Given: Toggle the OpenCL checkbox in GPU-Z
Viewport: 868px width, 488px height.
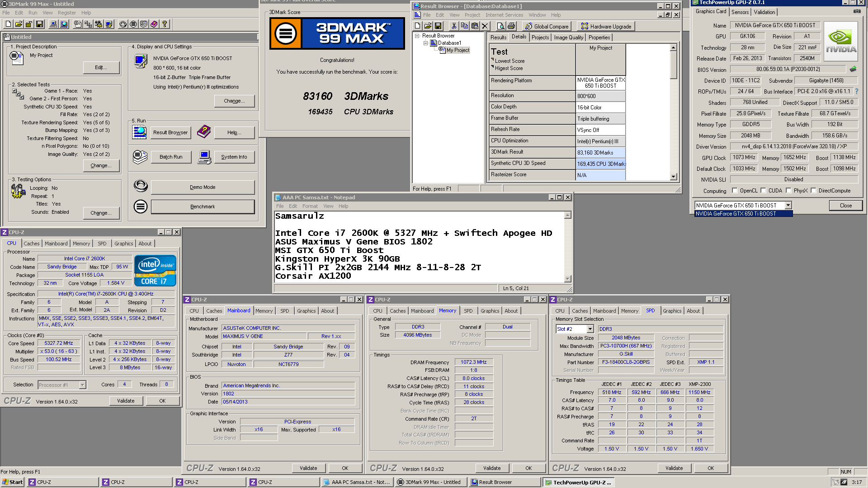Looking at the screenshot, I should (x=735, y=191).
